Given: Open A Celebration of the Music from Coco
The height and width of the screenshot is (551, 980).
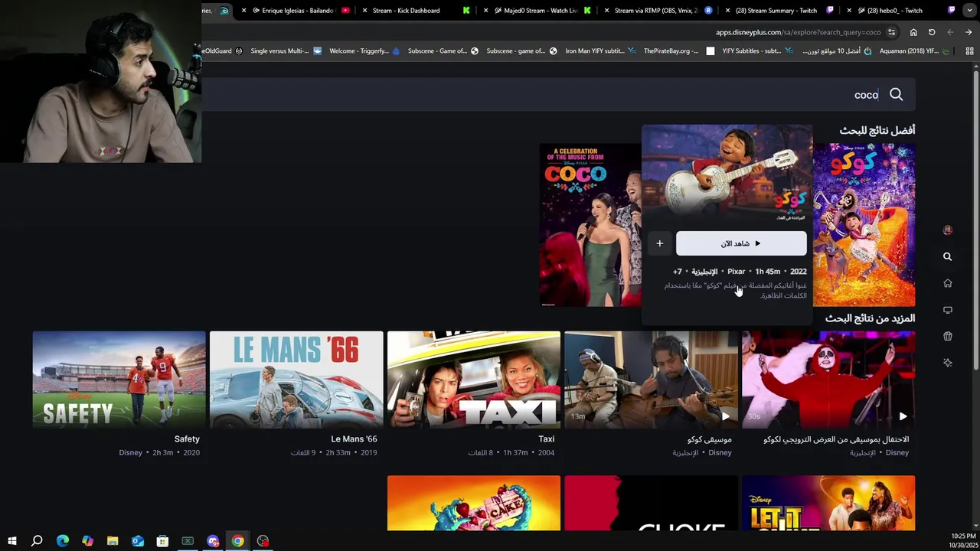Looking at the screenshot, I should tap(590, 224).
